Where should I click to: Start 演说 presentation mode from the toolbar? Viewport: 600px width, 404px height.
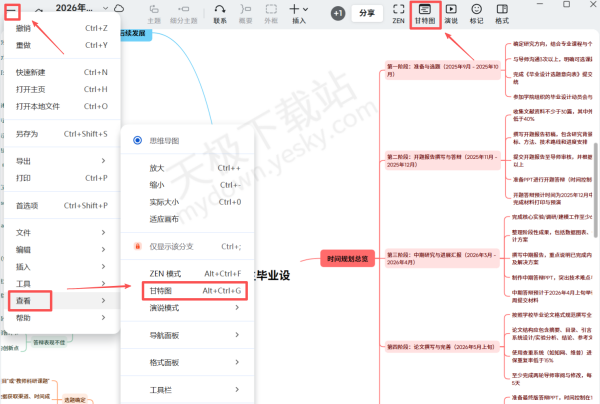pos(451,14)
